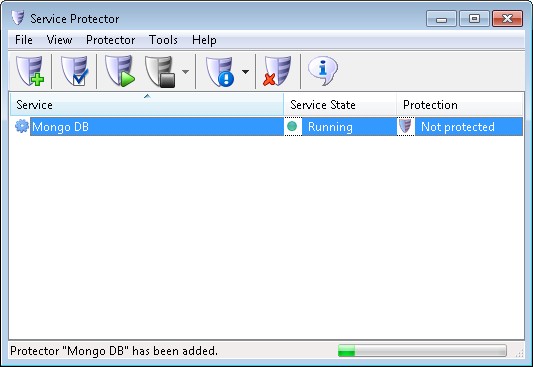Maximize the Service Protector window

(x=474, y=18)
